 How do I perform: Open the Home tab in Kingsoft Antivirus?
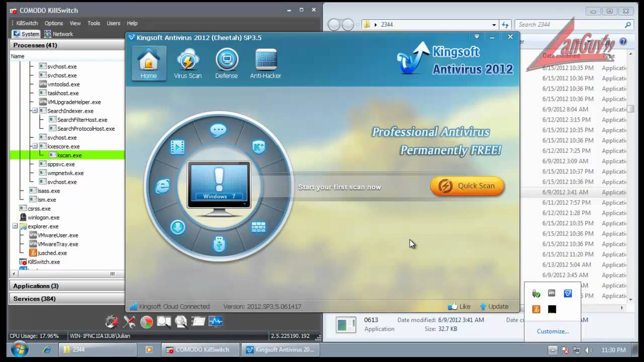148,63
